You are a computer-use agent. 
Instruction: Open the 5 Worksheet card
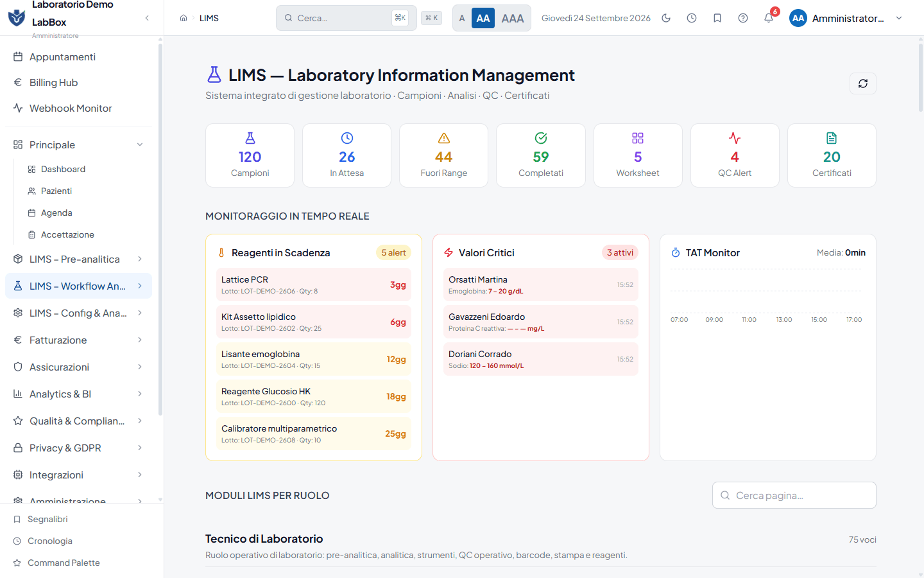[638, 155]
